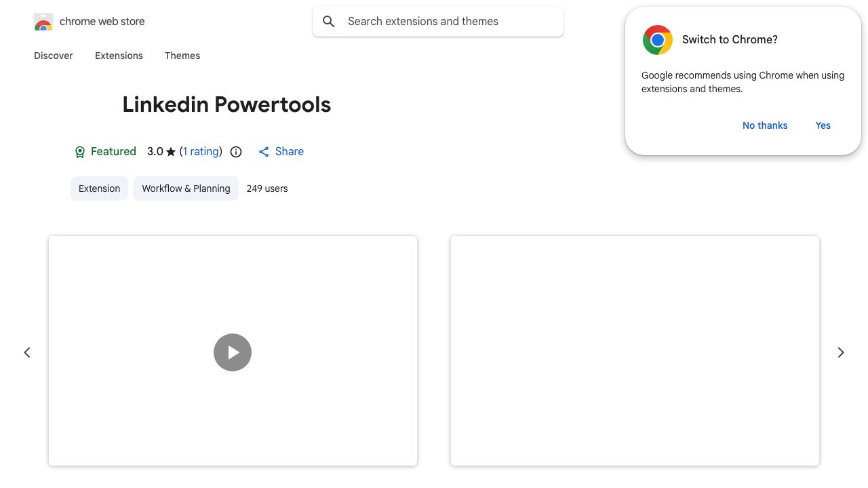Click Yes to switch to Chrome
The width and height of the screenshot is (868, 488).
click(823, 125)
